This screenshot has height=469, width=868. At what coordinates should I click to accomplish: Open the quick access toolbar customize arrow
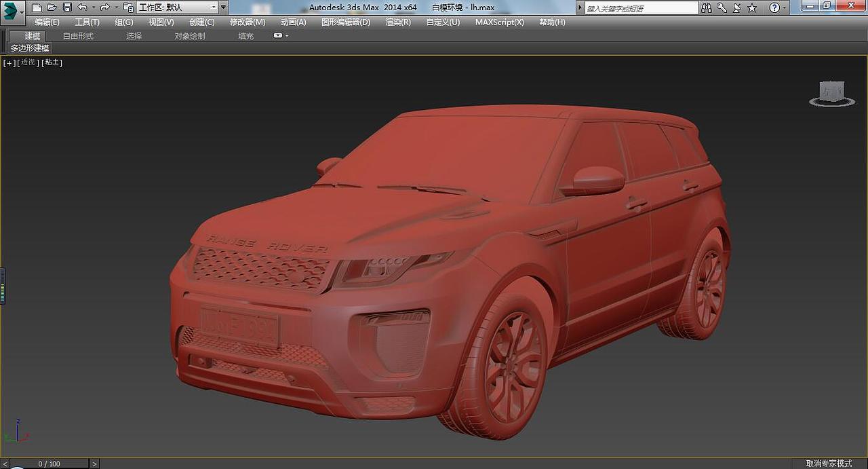[224, 7]
